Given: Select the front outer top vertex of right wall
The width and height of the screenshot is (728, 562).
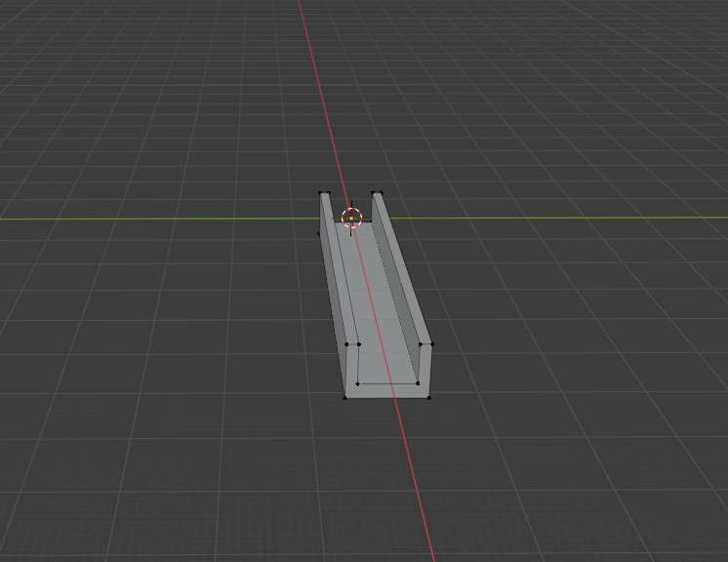Looking at the screenshot, I should point(432,344).
